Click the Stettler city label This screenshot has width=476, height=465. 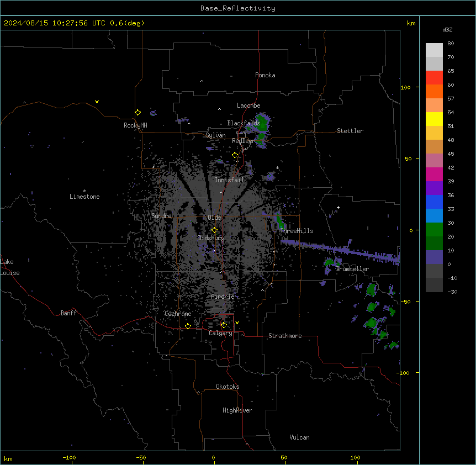[350, 131]
